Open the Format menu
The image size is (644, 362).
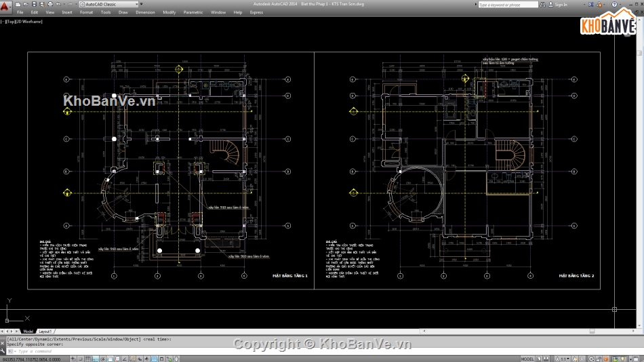click(86, 12)
